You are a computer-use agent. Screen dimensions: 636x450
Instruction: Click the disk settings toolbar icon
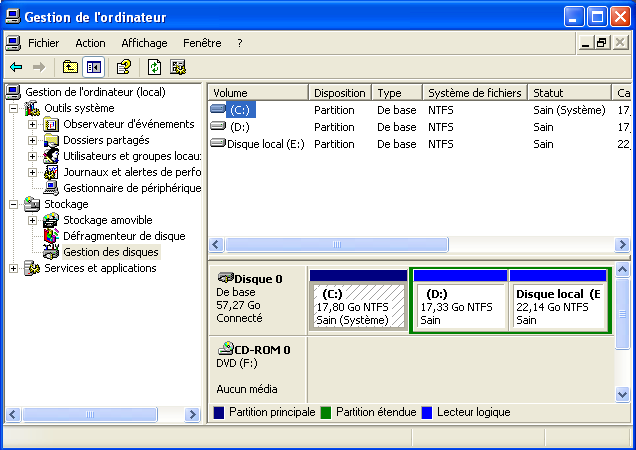click(178, 67)
